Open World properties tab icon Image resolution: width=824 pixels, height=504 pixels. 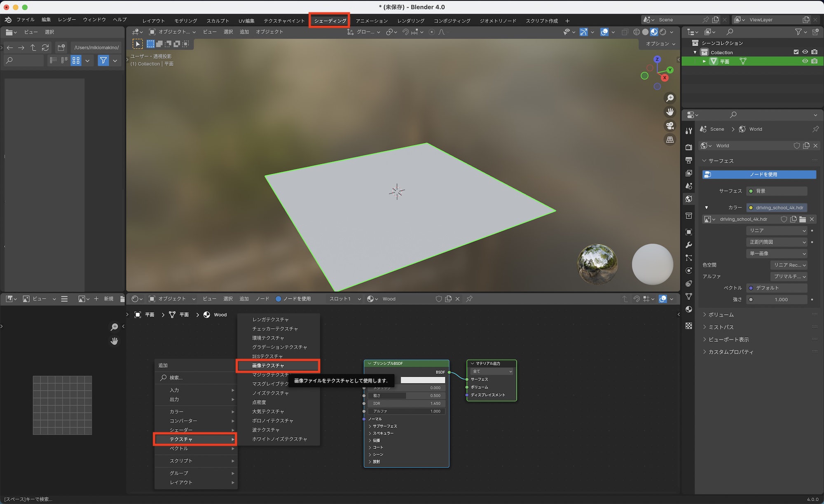click(x=688, y=199)
